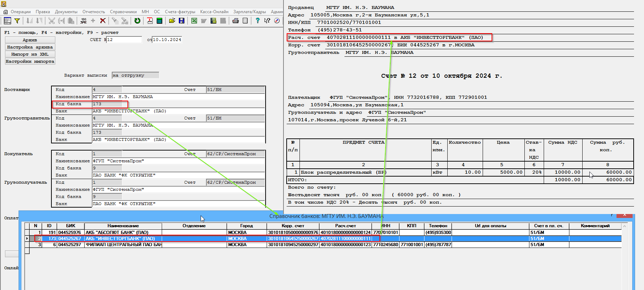Click the Комментарий column header

(595, 226)
